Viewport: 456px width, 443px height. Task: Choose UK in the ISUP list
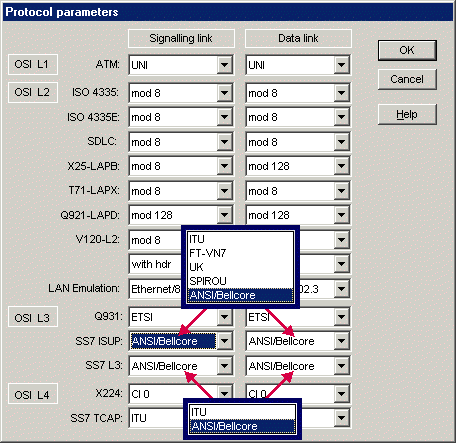(240, 267)
